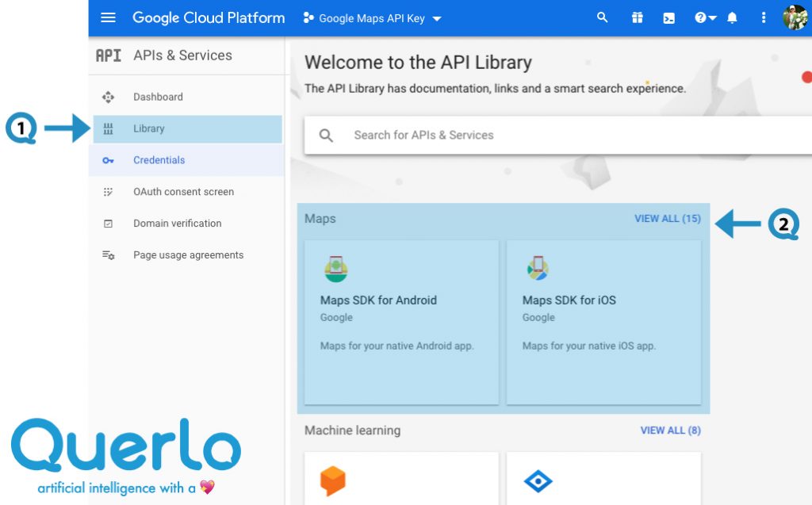Open the notifications bell
Viewport: 812px width, 505px height.
click(x=732, y=18)
